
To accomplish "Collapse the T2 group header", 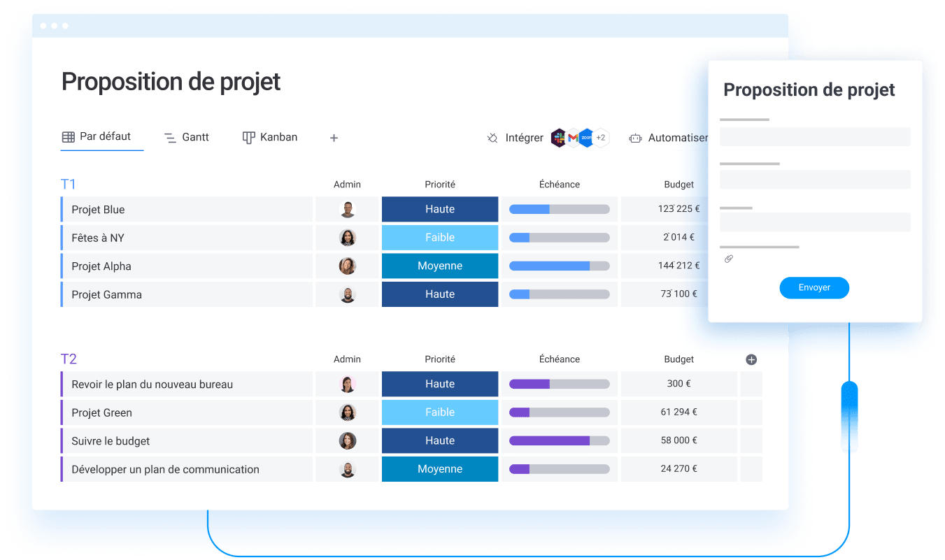I will tap(69, 359).
